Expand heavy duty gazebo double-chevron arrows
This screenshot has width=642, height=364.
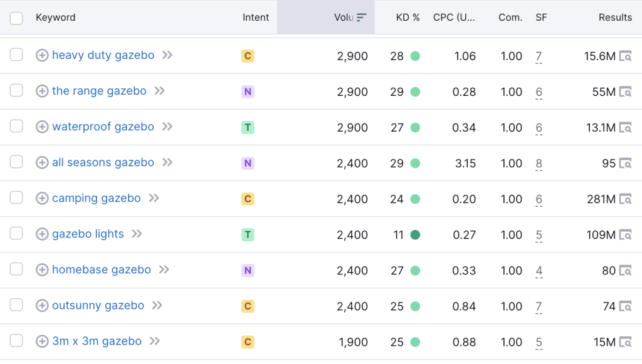[167, 55]
